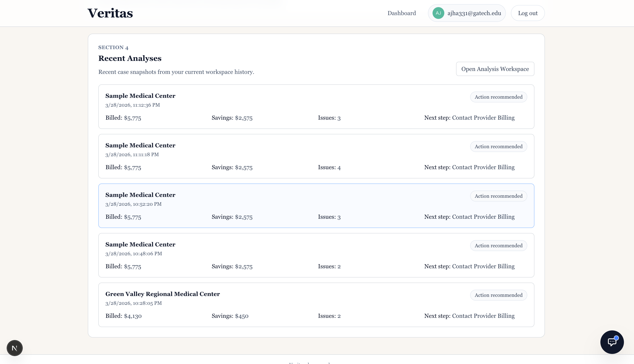Open the Analysis Workspace button
This screenshot has height=364, width=634.
click(x=495, y=69)
